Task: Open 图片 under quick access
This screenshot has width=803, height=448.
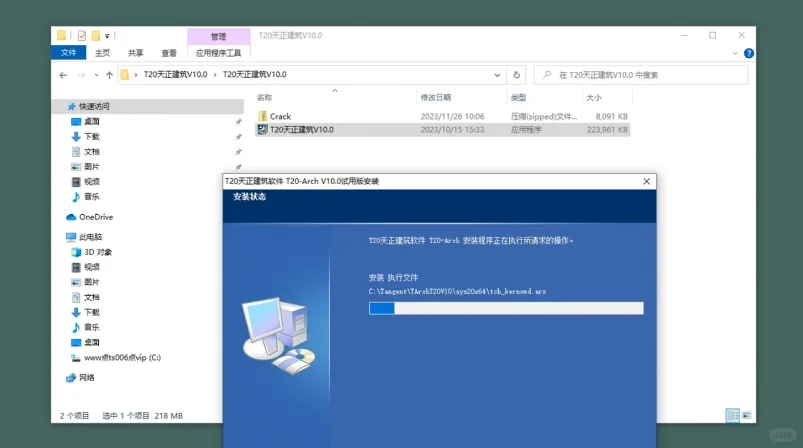Action: tap(92, 166)
